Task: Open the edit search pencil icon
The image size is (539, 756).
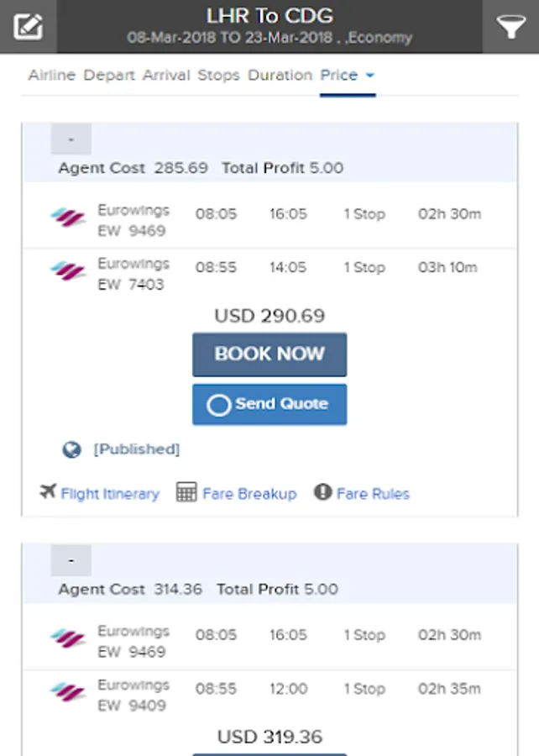Action: (x=28, y=26)
